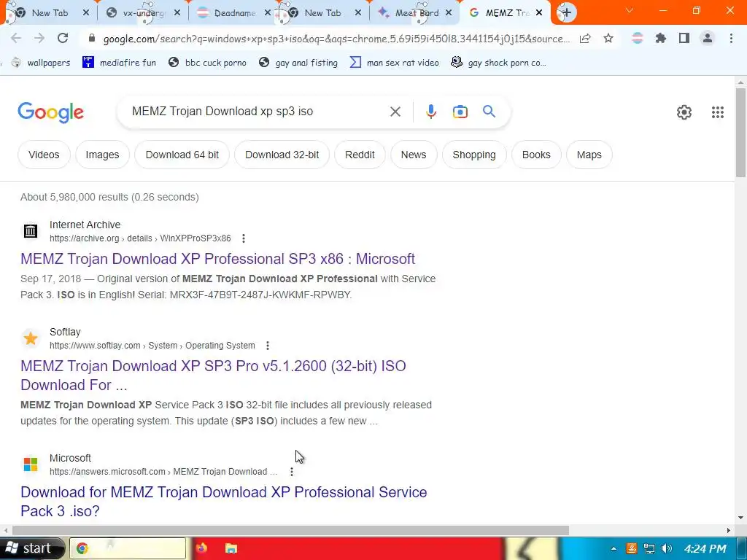747x560 pixels.
Task: Filter results by Shopping
Action: tap(474, 155)
